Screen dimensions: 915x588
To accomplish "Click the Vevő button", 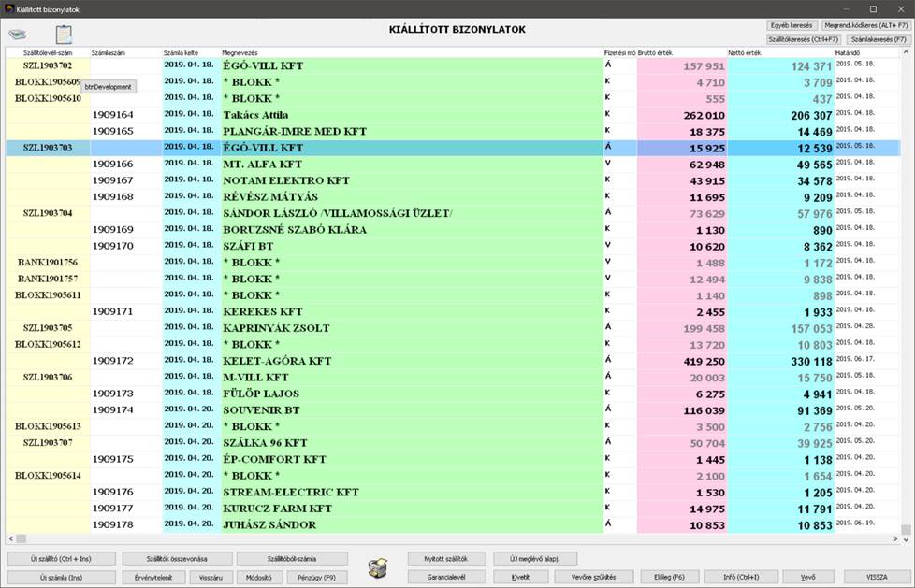I will tap(808, 578).
